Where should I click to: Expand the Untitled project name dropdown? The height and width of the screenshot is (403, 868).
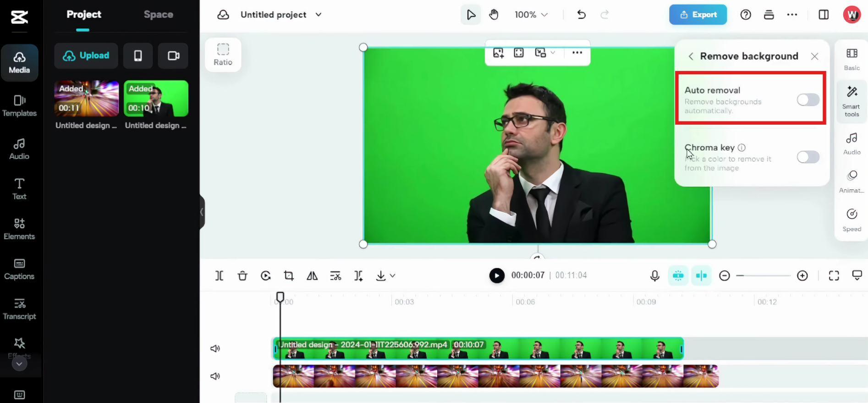319,15
